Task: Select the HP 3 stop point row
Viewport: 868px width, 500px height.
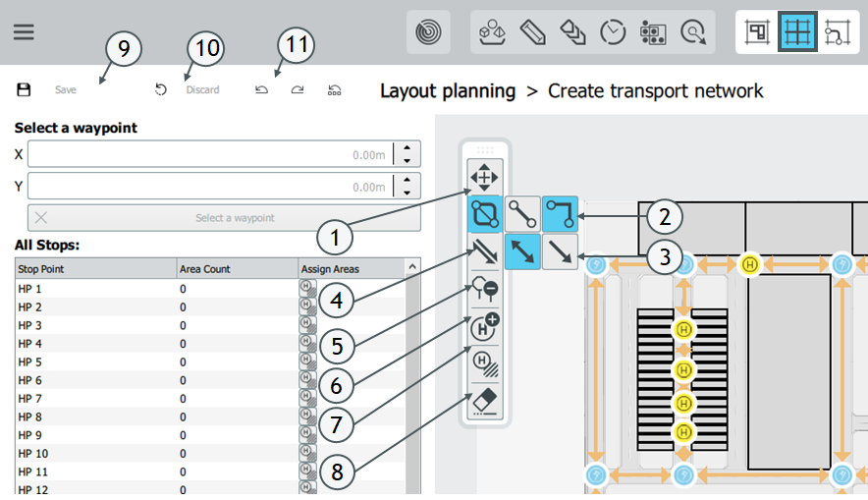Action: click(x=210, y=325)
